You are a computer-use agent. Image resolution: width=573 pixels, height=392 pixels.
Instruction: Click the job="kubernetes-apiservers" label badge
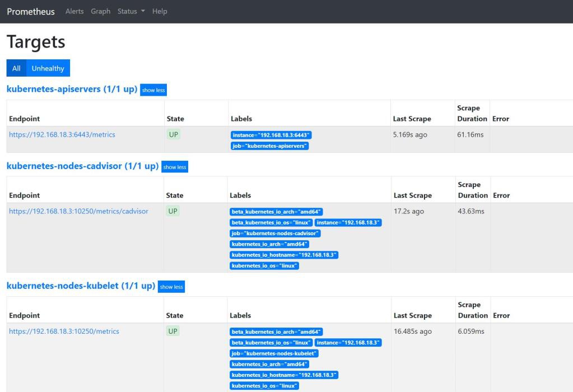click(x=270, y=146)
